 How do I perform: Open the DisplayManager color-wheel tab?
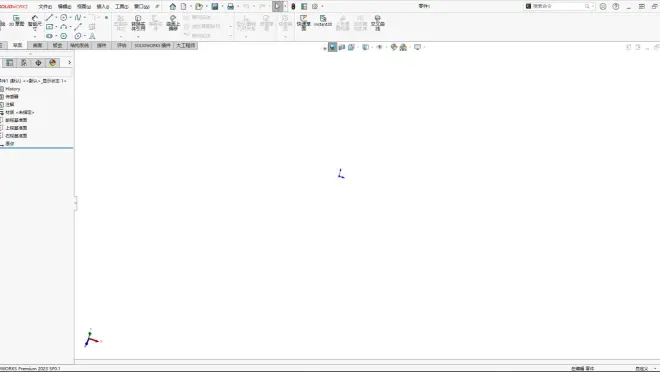click(53, 63)
